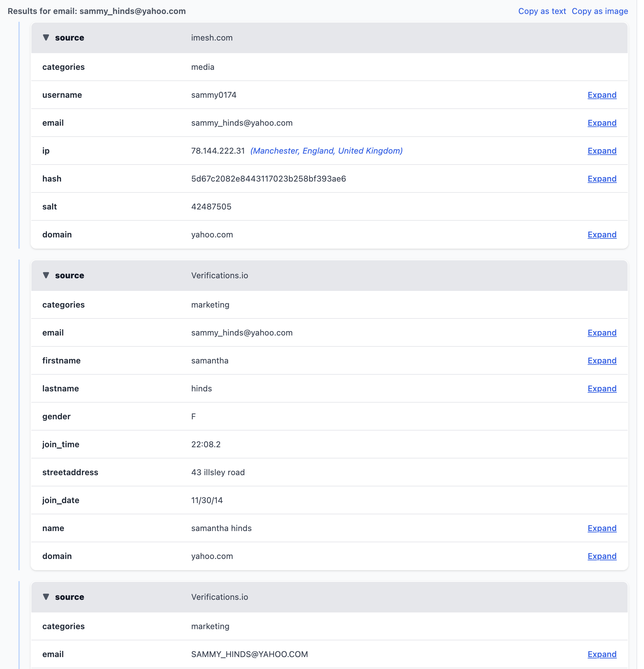Click the imesh.com source header row

pyautogui.click(x=329, y=37)
